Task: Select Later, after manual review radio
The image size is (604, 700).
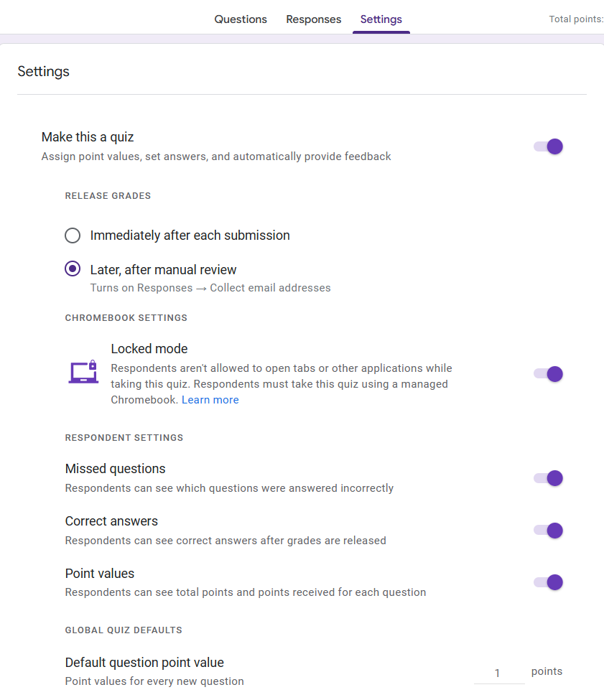Action: 73,269
